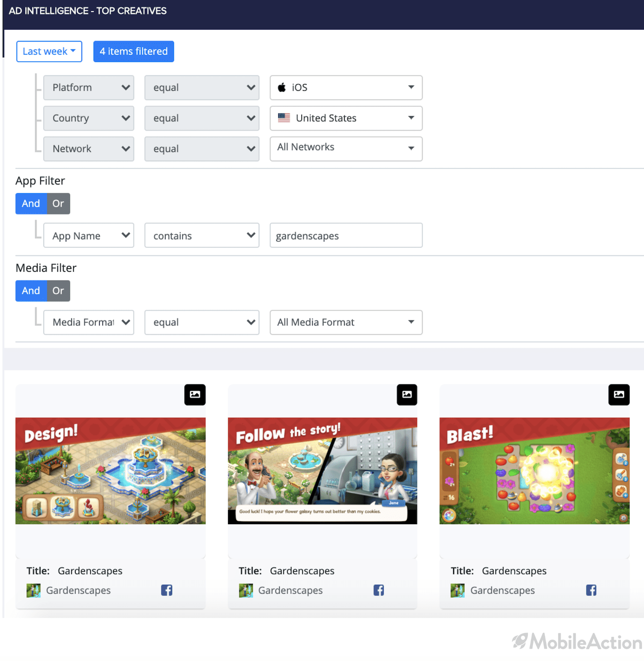Click Gardenscapes app name under Follow the story card
The width and height of the screenshot is (644, 661).
(291, 590)
